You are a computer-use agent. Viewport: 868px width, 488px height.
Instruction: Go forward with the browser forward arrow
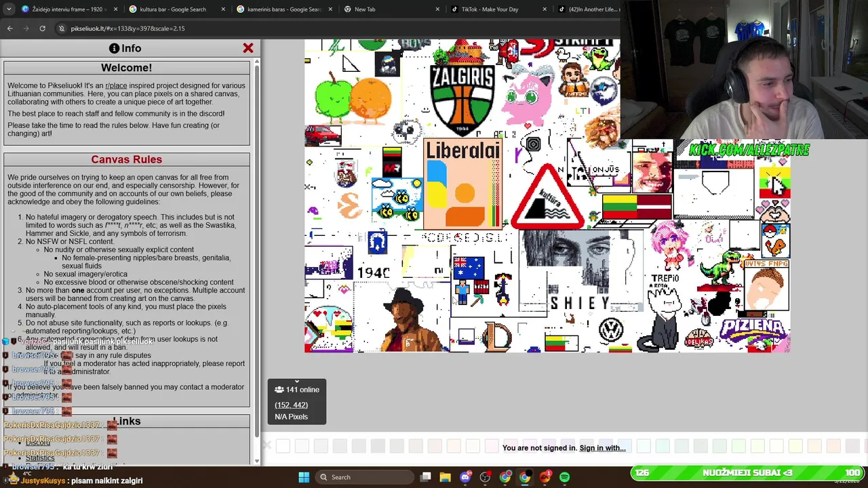pos(26,28)
